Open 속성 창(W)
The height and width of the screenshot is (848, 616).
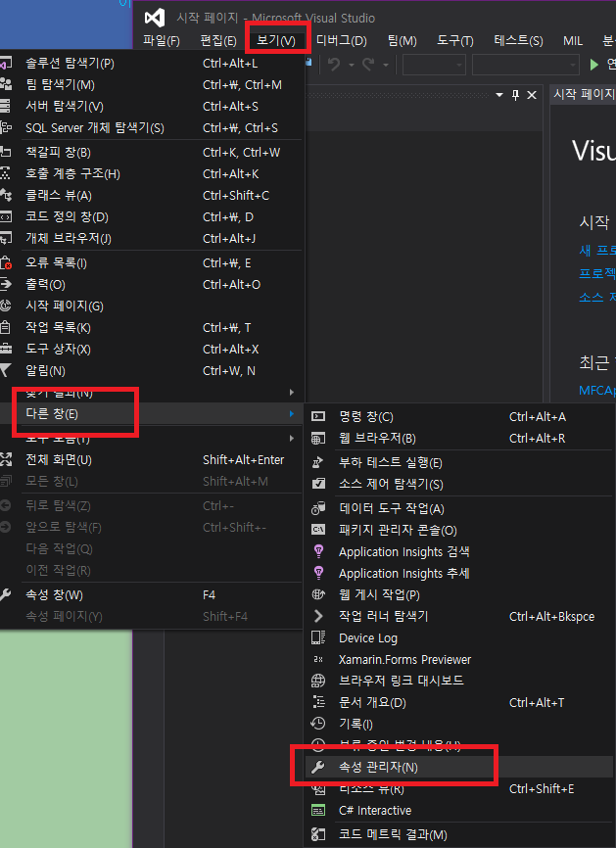(x=152, y=595)
